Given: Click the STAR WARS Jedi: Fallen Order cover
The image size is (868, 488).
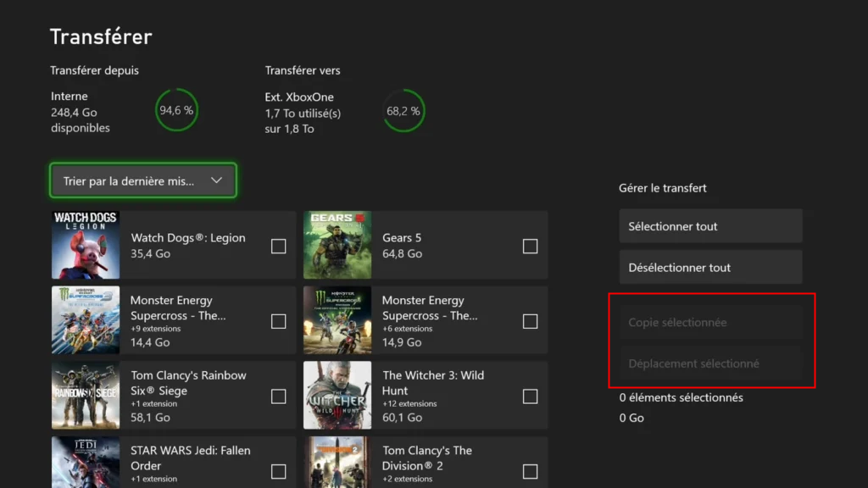Looking at the screenshot, I should tap(86, 463).
